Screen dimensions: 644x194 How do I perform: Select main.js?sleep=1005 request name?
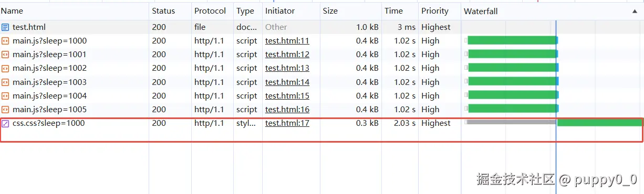[50, 110]
